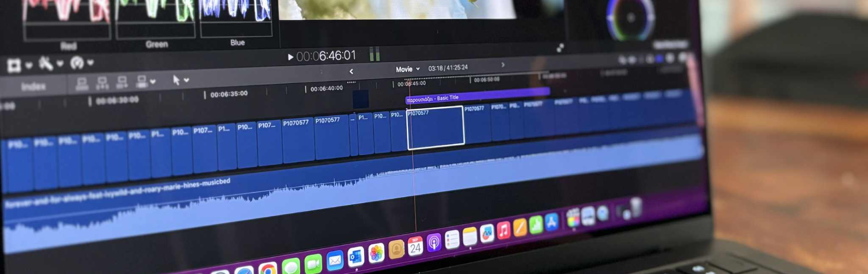The image size is (868, 274).
Task: Open the timeline Index button
Action: (33, 86)
